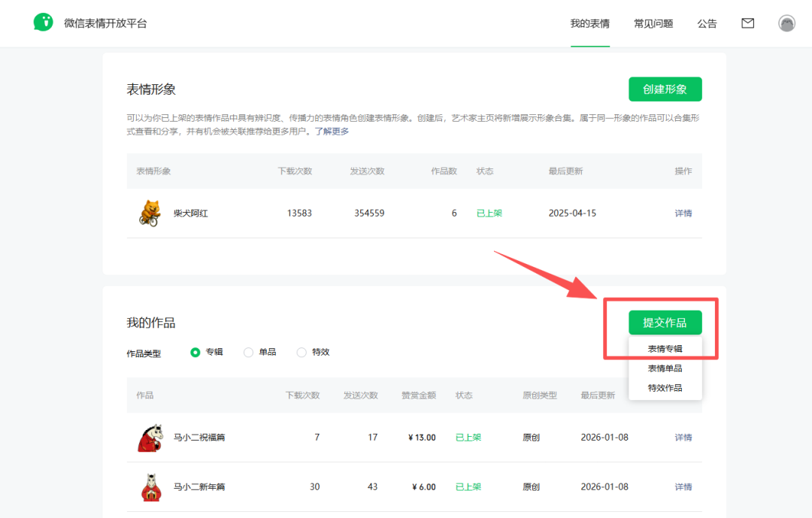Open 详情 for 马小二祝福篇
812x518 pixels.
683,438
